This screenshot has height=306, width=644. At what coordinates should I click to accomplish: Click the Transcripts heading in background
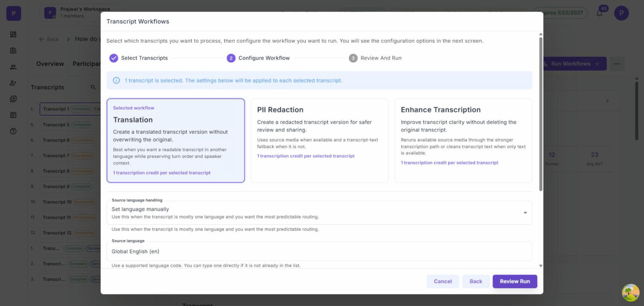pyautogui.click(x=47, y=87)
